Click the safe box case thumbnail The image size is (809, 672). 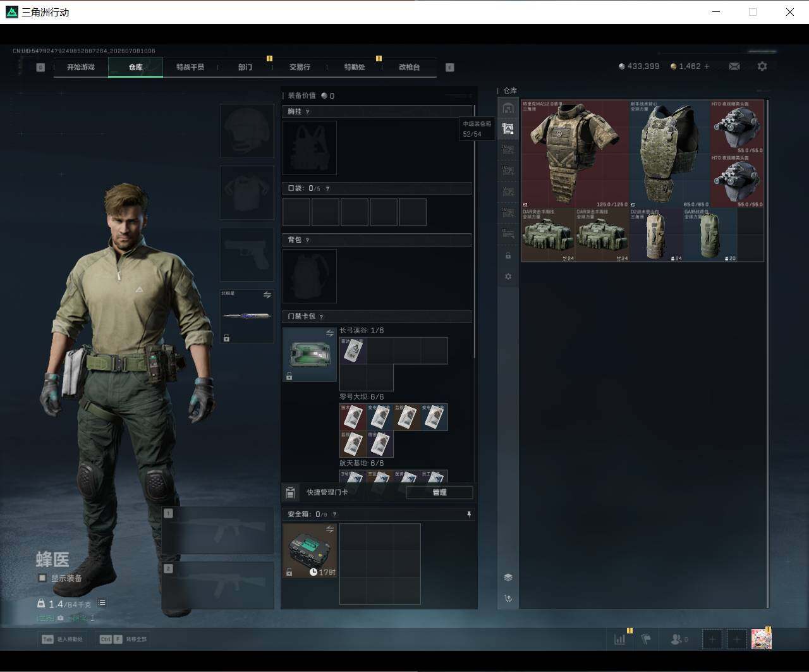click(x=309, y=551)
